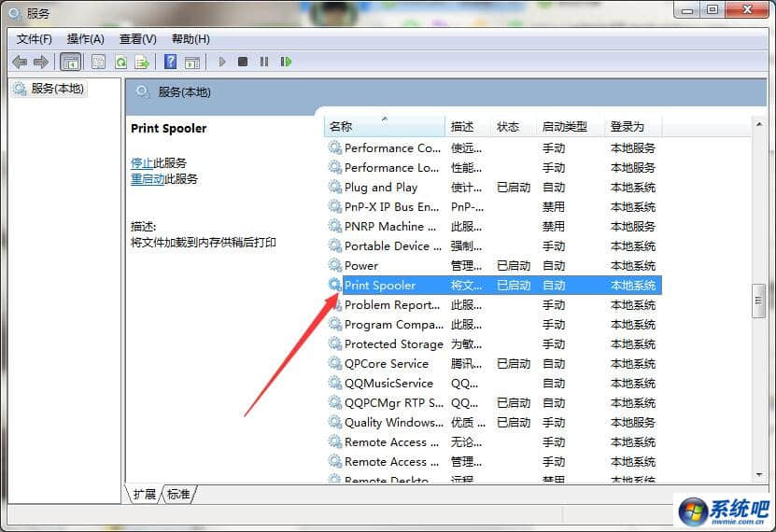Viewport: 776px width, 532px height.
Task: Sort by the 描述 column header
Action: tap(468, 127)
